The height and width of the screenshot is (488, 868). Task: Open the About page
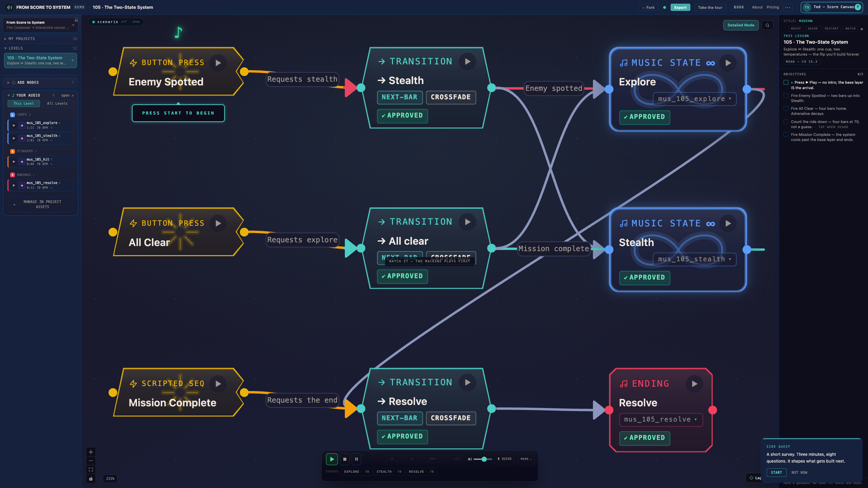757,7
